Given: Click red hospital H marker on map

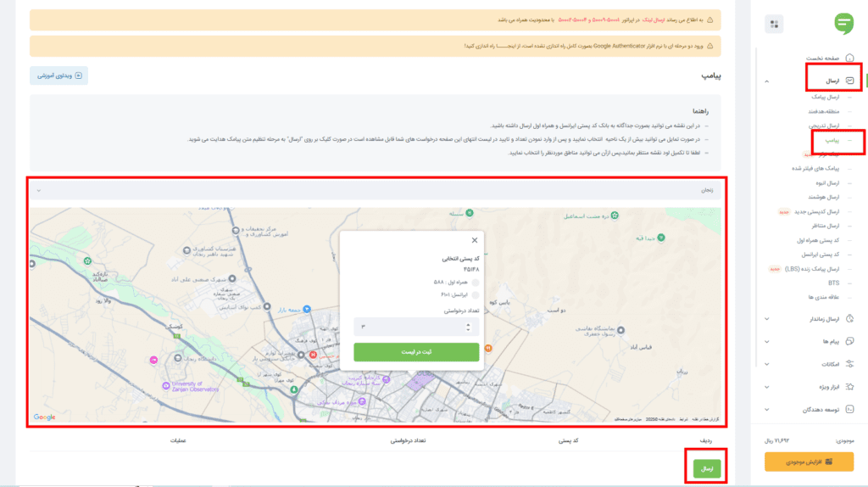Looking at the screenshot, I should [x=314, y=355].
